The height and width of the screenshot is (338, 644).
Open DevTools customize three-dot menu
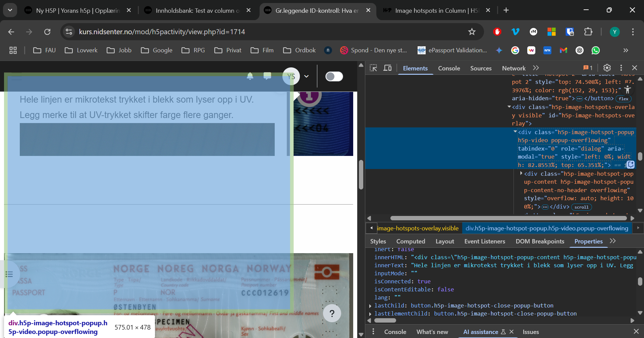point(621,68)
